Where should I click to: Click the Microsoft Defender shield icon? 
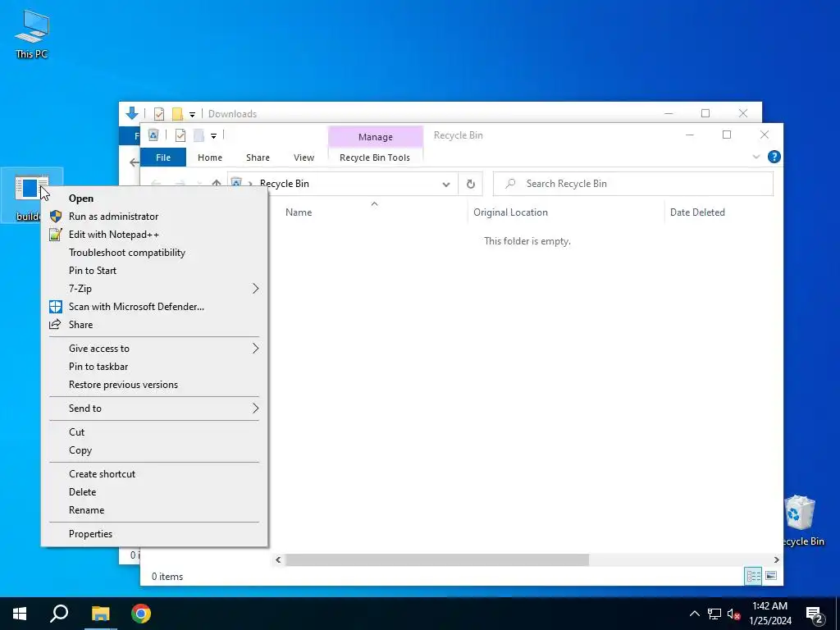56,307
